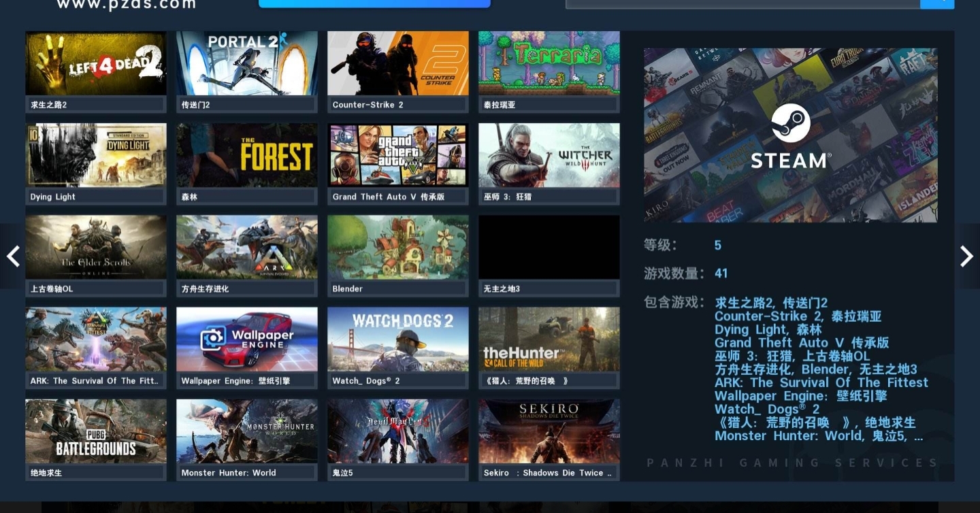Click the right arrow to go next
The width and height of the screenshot is (980, 513).
tap(966, 256)
